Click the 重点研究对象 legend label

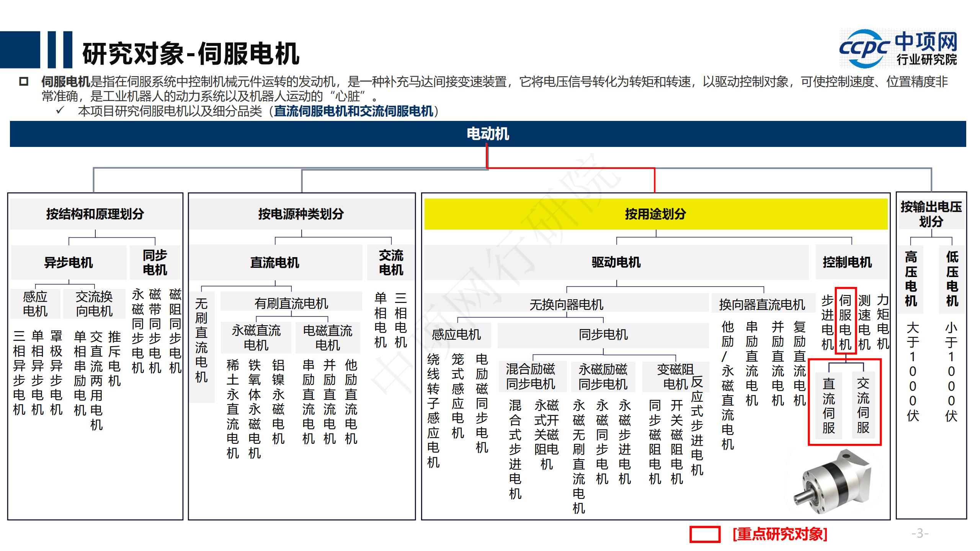[x=780, y=534]
